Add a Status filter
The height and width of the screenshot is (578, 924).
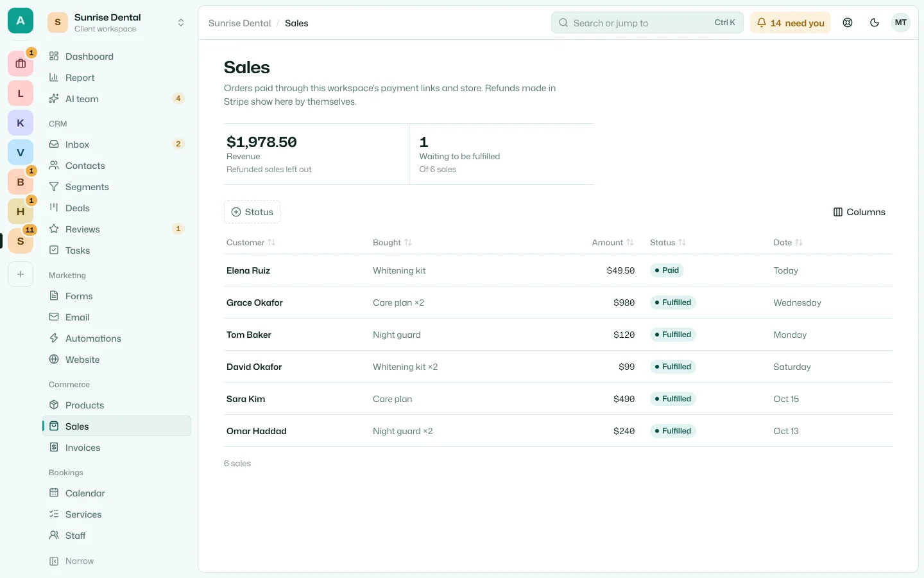pyautogui.click(x=252, y=212)
